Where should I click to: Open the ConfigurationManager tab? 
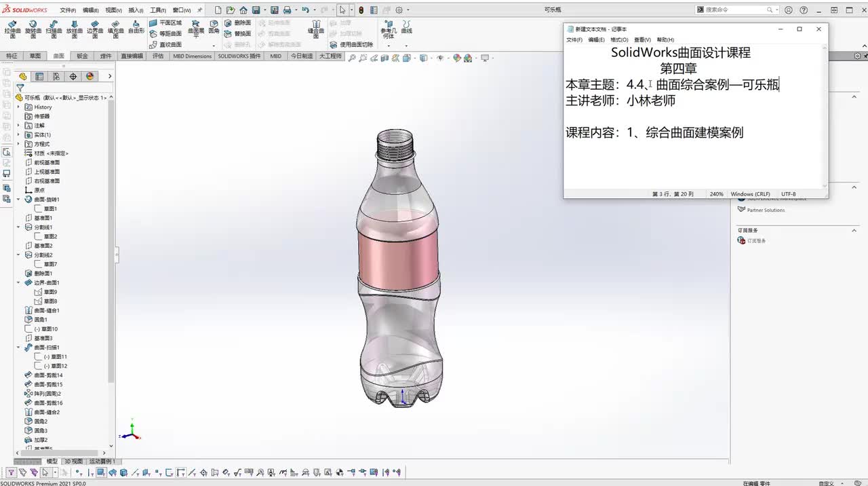pyautogui.click(x=56, y=76)
